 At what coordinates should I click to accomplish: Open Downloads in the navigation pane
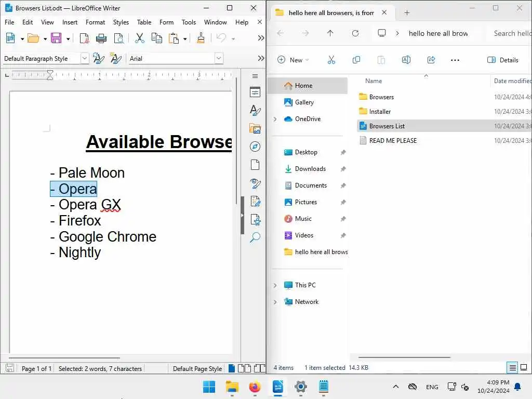[x=310, y=169]
